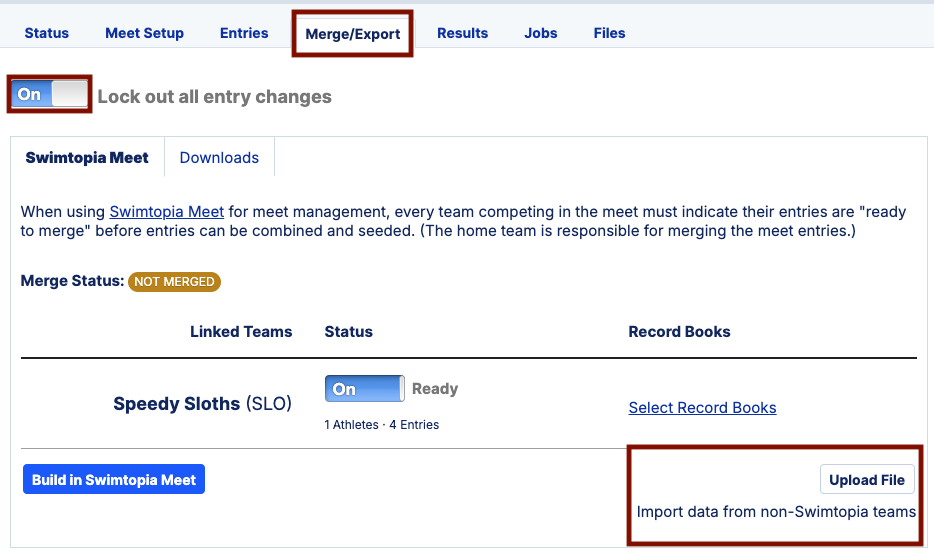Switch to the Meet Setup tab

[144, 33]
